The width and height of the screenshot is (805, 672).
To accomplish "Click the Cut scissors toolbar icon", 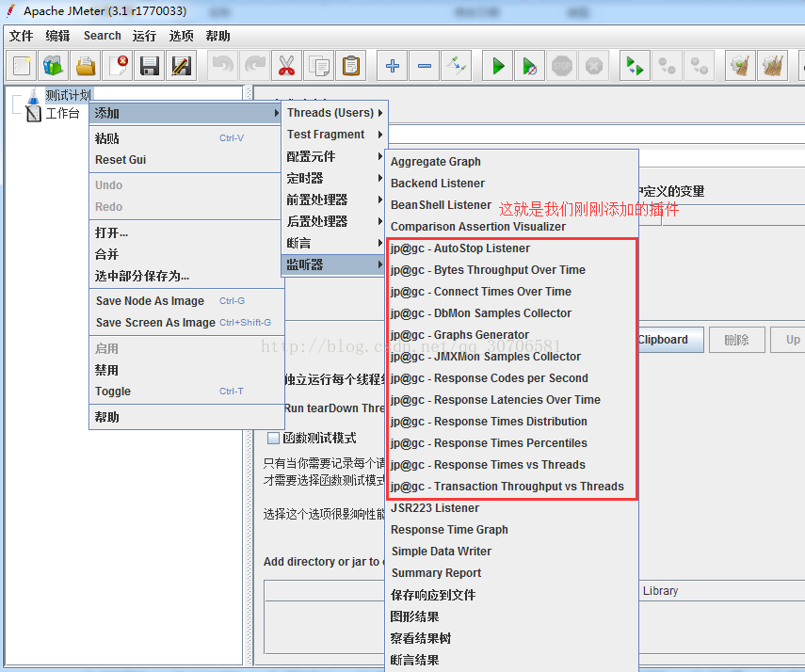I will click(286, 66).
